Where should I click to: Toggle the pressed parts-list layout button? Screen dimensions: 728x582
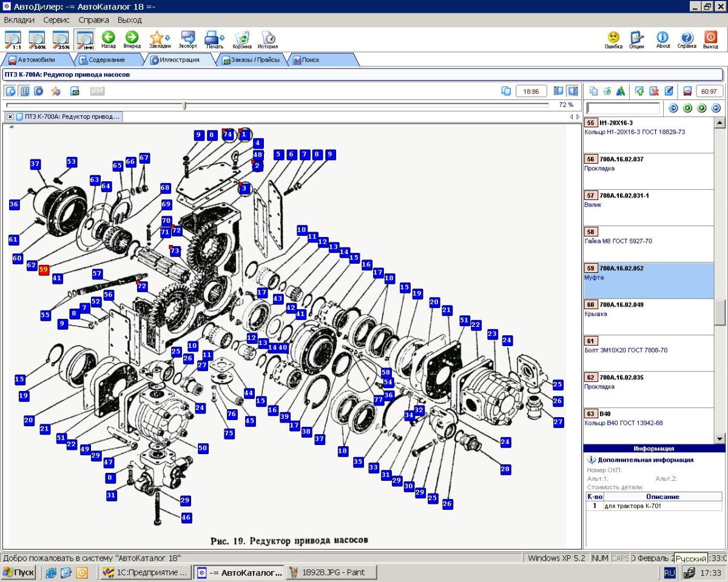tap(572, 91)
